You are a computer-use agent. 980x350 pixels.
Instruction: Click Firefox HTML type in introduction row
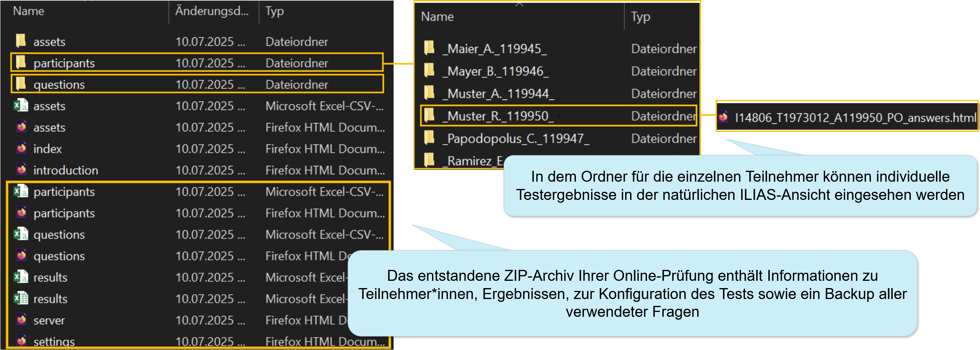click(x=325, y=170)
